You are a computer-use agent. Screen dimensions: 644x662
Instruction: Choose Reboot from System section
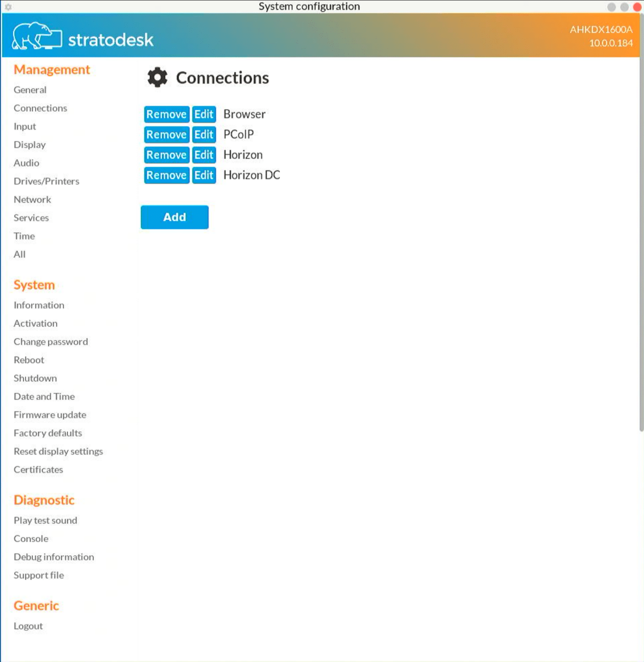pyautogui.click(x=29, y=360)
